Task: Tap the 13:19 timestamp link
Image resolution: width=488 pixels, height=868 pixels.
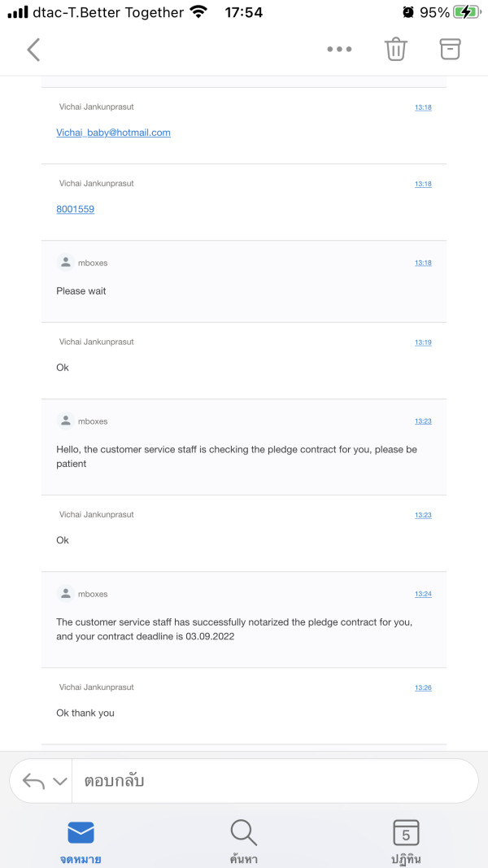Action: [x=423, y=342]
